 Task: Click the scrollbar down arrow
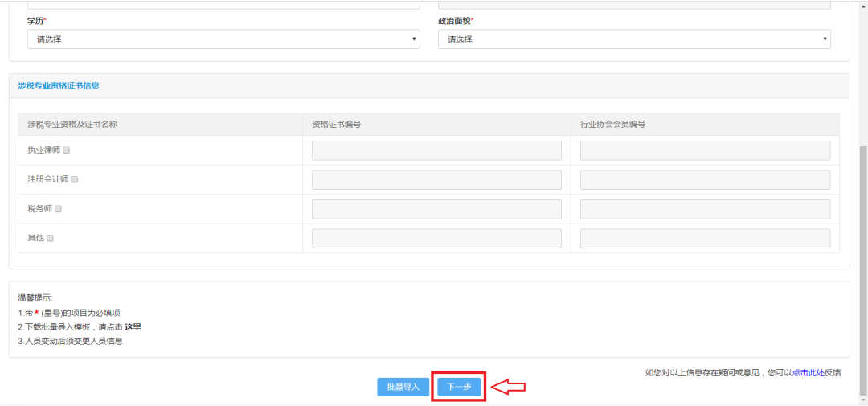click(863, 401)
